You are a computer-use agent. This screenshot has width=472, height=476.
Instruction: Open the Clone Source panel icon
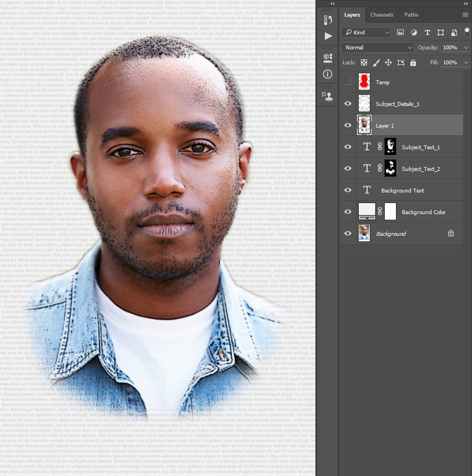pos(328,95)
